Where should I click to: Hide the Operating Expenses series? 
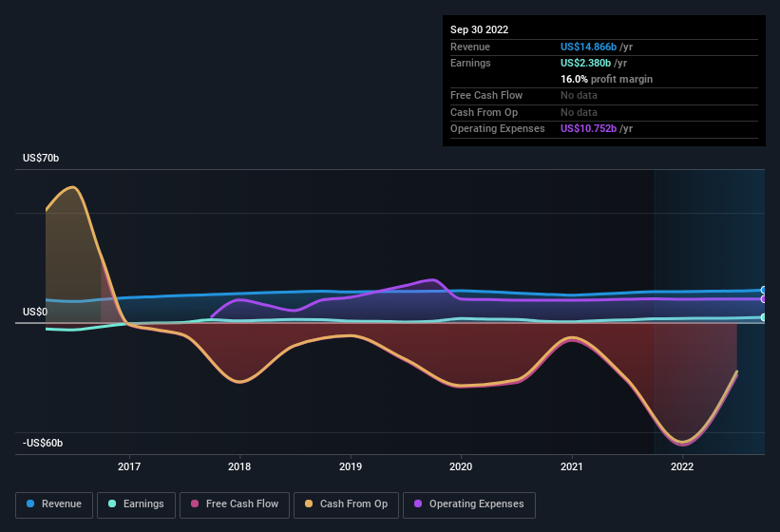469,504
